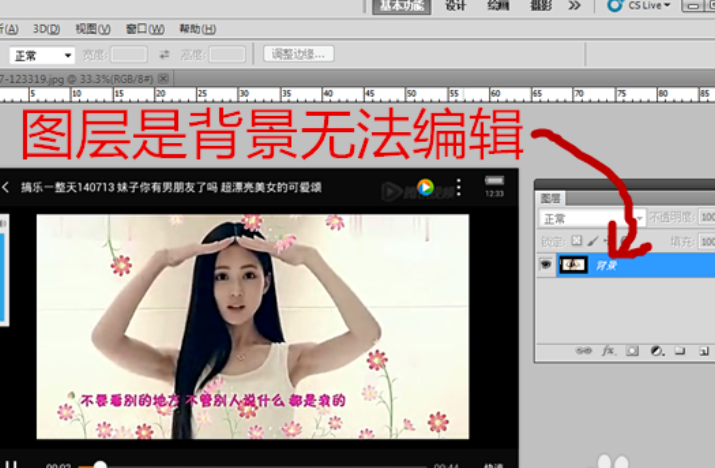Open the style 正常 dropdown in options bar
Screen dimensions: 715x468
[42, 56]
